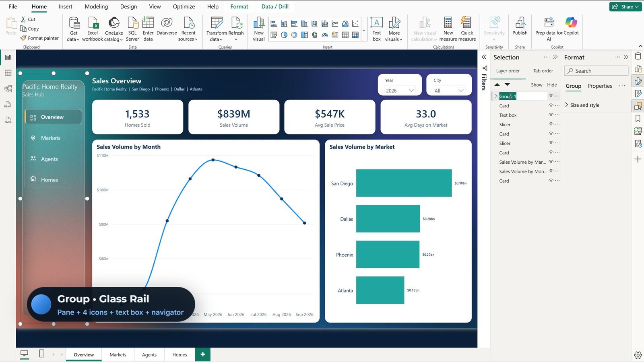This screenshot has width=644, height=362.
Task: Move layer up with arrow
Action: pos(497,84)
